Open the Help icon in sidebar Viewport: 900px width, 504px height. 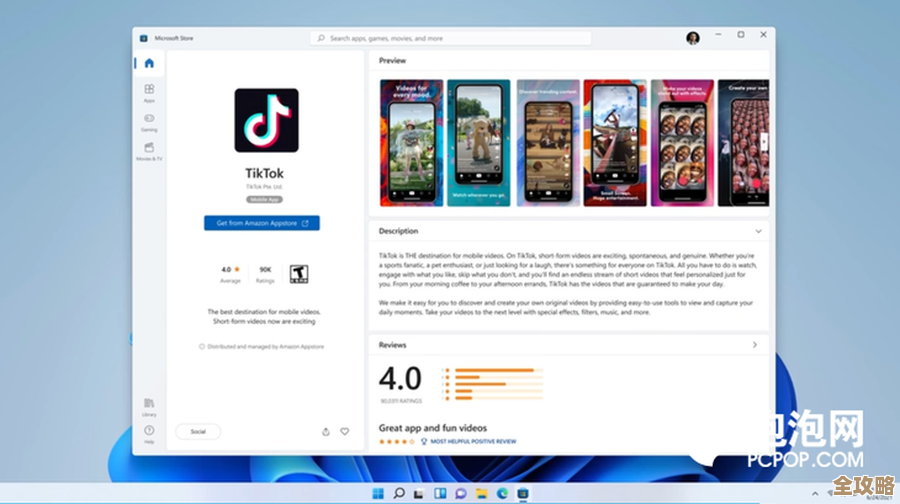click(149, 433)
